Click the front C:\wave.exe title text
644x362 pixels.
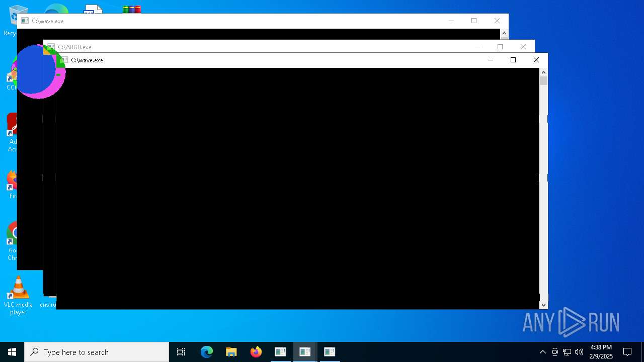click(x=87, y=60)
